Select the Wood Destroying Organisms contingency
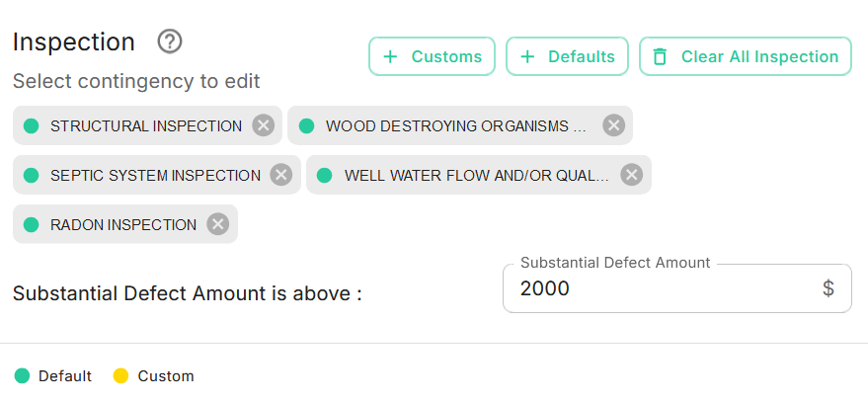This screenshot has height=402, width=868. [x=456, y=125]
